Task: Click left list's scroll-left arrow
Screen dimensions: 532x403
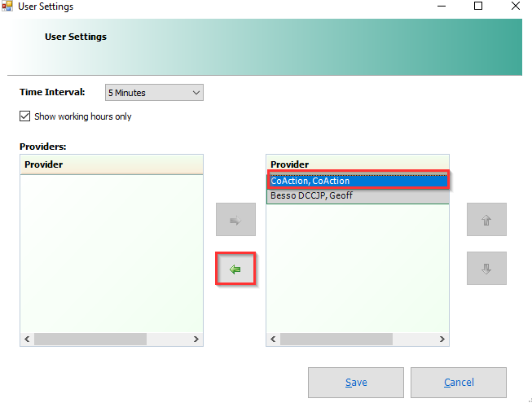Action: click(27, 339)
